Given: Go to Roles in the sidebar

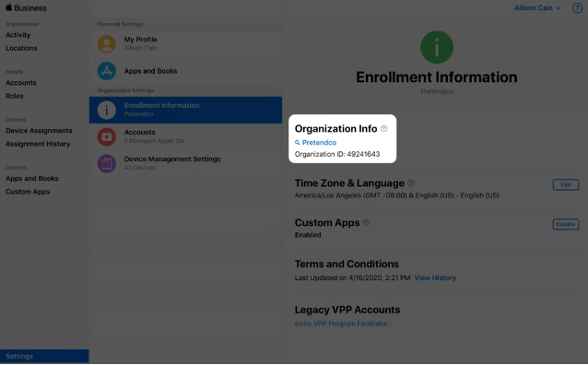Looking at the screenshot, I should coord(15,96).
